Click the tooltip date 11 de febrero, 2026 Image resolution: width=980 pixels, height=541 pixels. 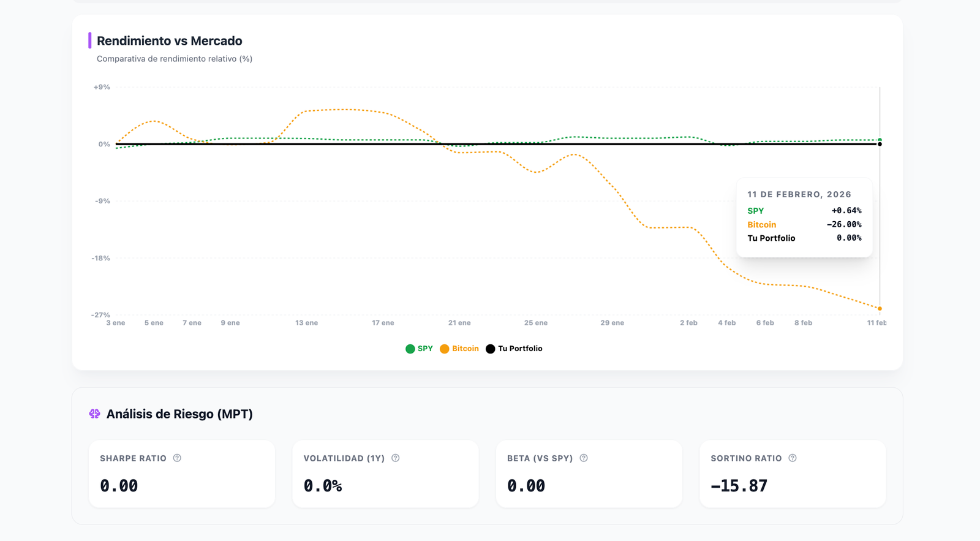(x=799, y=194)
